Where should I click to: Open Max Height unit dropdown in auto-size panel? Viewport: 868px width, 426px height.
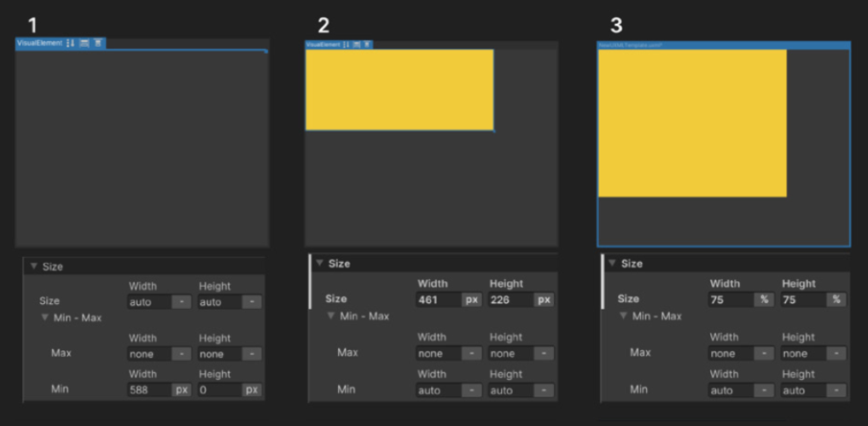pos(252,354)
